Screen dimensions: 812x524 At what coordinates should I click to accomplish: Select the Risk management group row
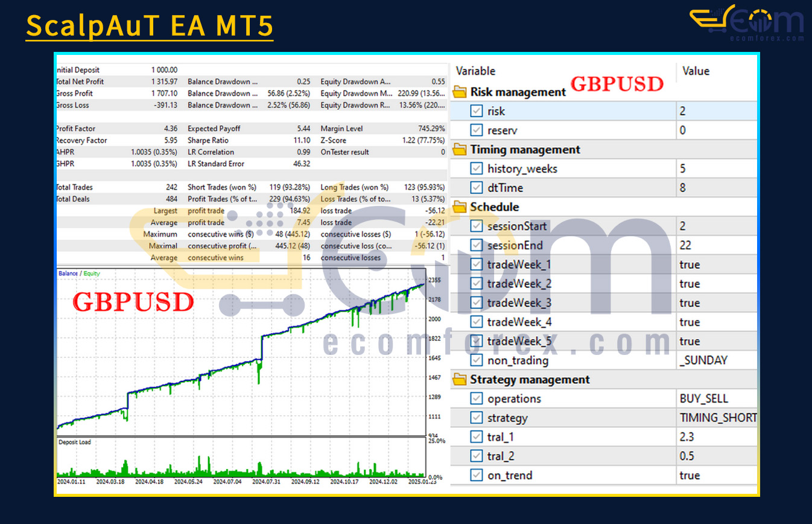[604, 92]
